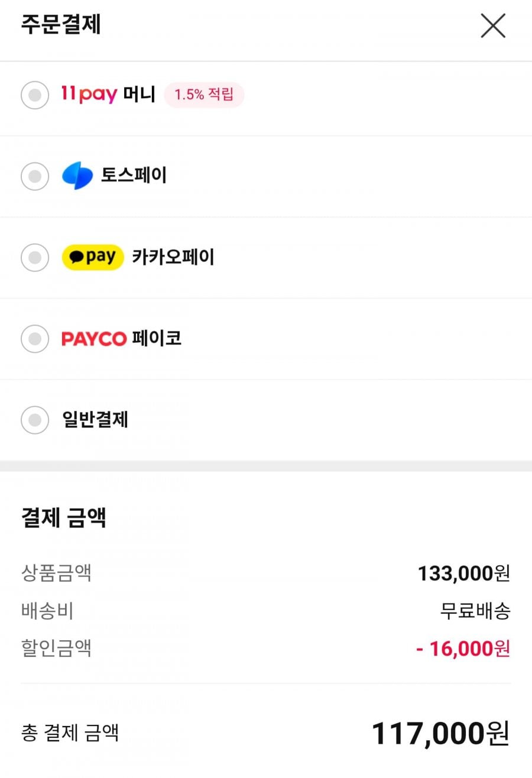This screenshot has height=778, width=532.
Task: Tap the 총 결제 금액 117,000원 amount
Action: point(440,734)
